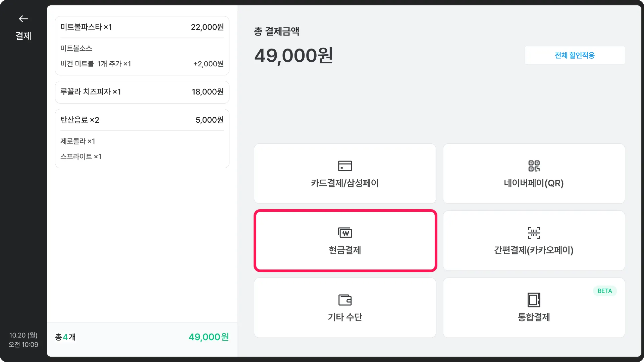Click the 제로콜라 sub-item
This screenshot has width=644, height=362.
click(78, 141)
